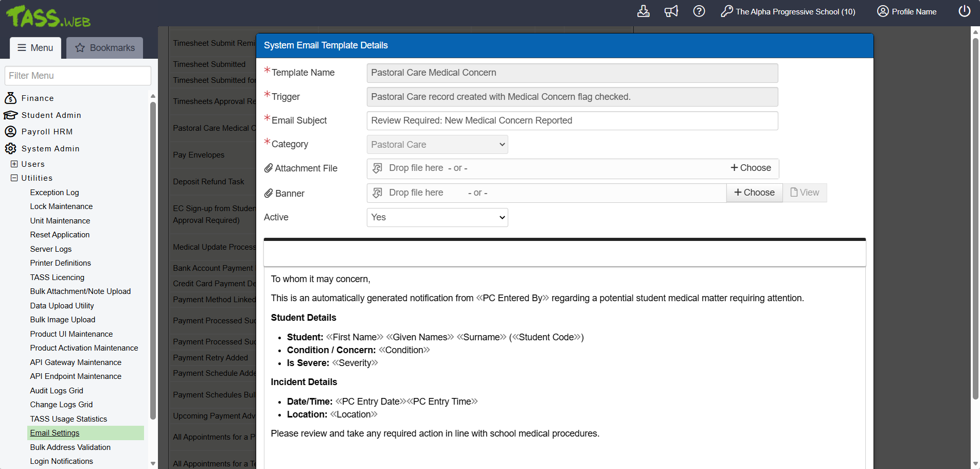Collapse the Utilities tree node

(x=14, y=178)
